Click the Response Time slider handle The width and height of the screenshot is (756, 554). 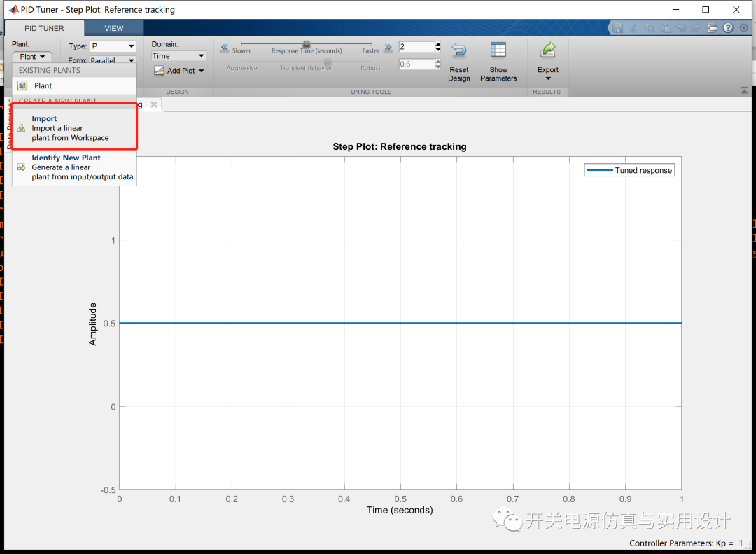pos(306,44)
